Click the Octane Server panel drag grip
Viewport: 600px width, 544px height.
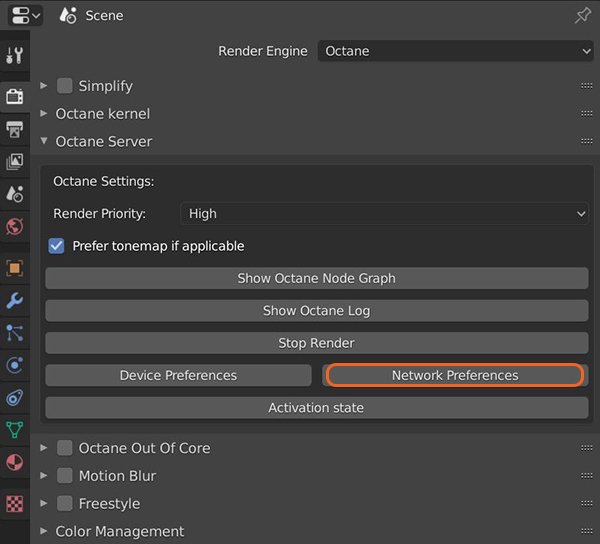[586, 141]
